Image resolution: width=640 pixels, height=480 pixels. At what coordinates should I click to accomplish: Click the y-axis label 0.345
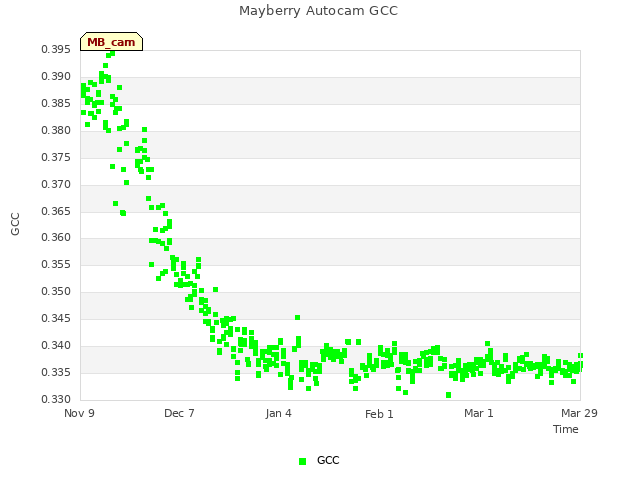tap(56, 318)
